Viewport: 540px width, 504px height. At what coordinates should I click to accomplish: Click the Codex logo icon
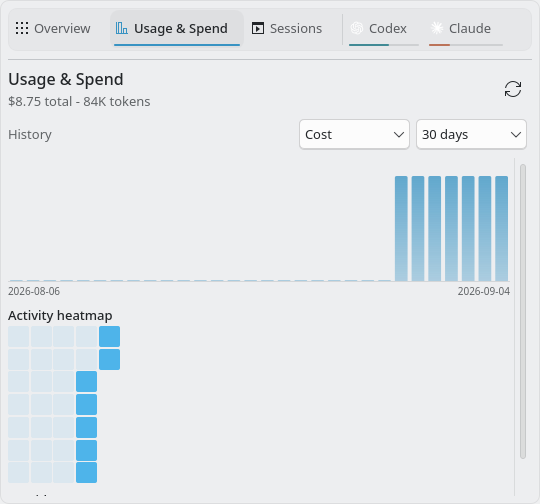[x=357, y=28]
